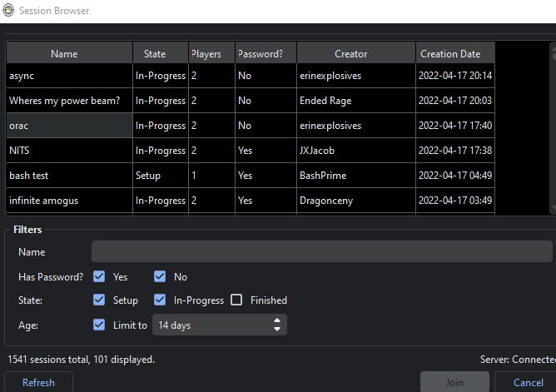Click the Setup state cell of bash test

161,176
